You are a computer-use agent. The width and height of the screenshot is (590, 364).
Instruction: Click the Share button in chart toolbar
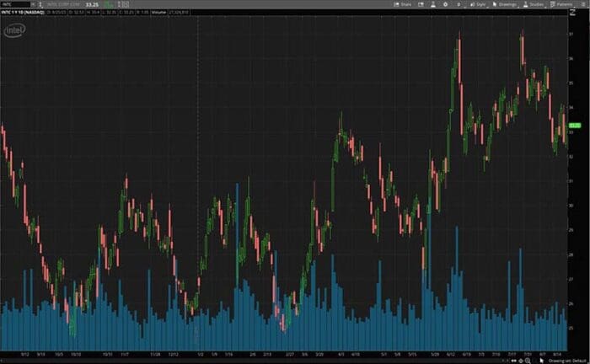[x=402, y=4]
